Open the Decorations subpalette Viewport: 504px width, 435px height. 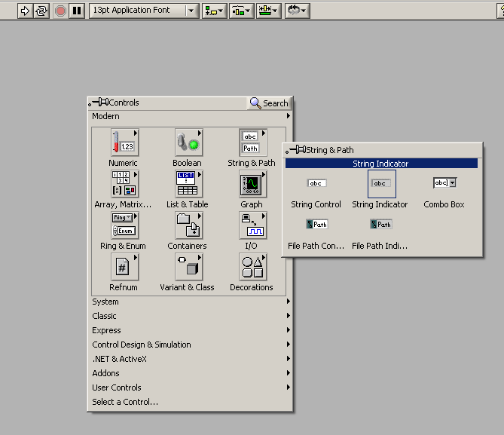click(x=253, y=267)
